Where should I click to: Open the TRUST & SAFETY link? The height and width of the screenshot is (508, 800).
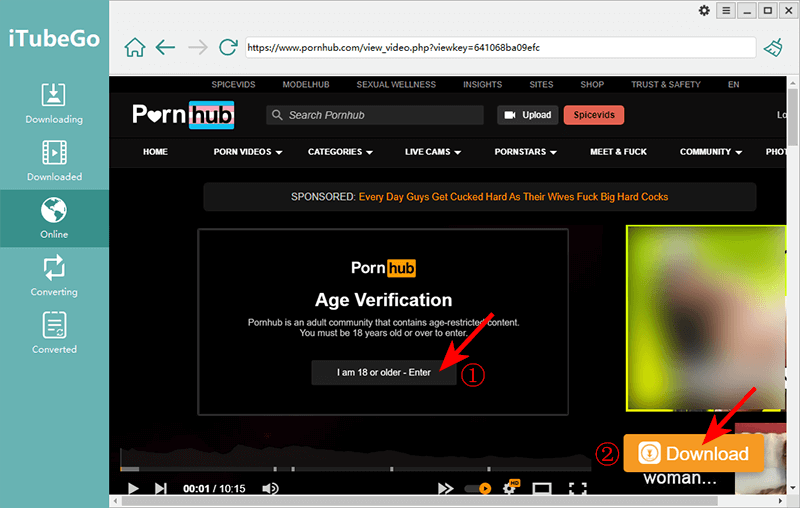(666, 85)
